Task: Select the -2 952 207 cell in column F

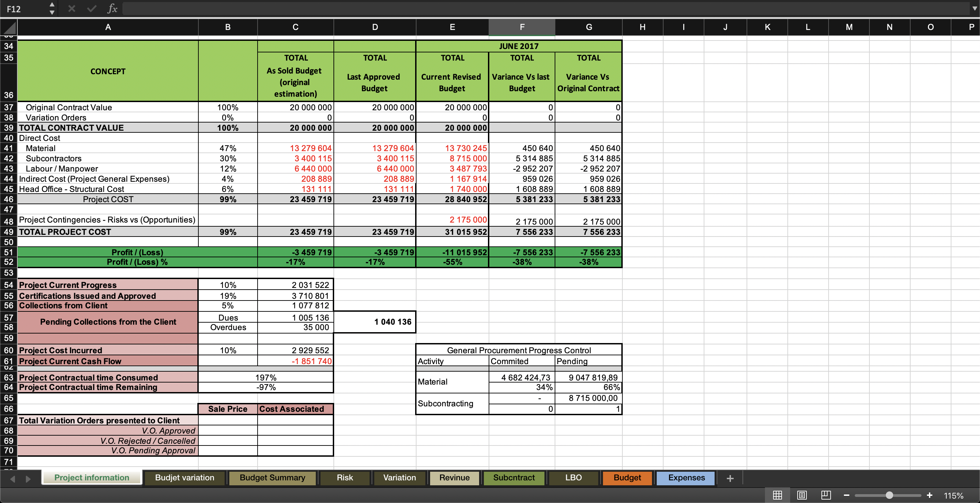Action: tap(522, 168)
